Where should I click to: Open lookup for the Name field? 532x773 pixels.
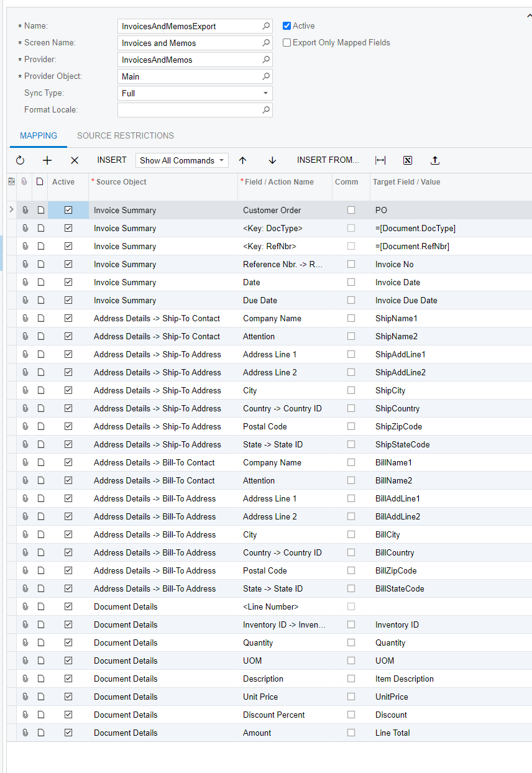pos(266,26)
